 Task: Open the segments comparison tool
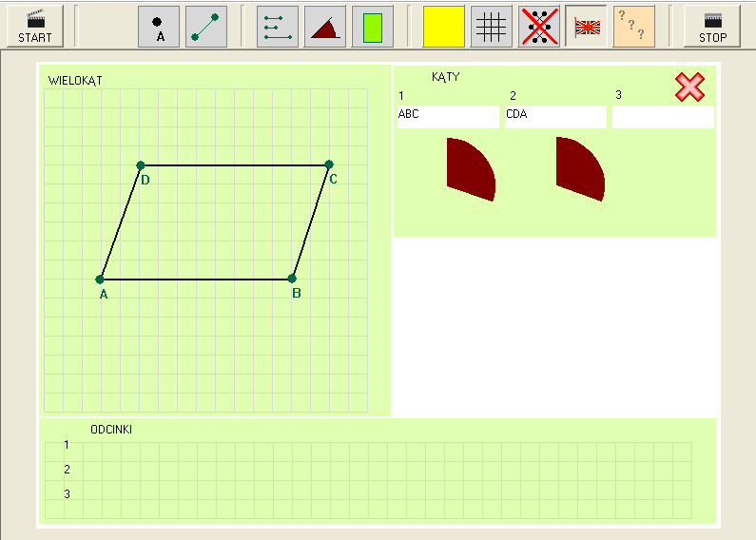point(278,27)
